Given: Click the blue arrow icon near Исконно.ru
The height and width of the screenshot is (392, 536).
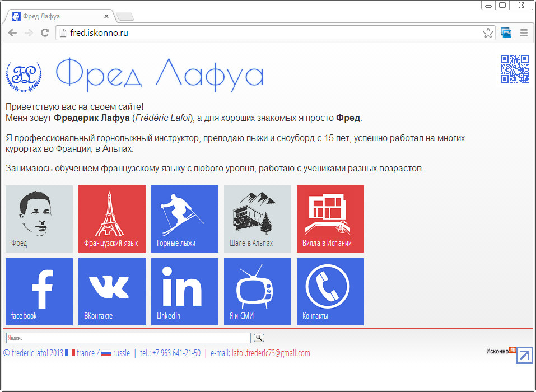Looking at the screenshot, I should click(524, 356).
